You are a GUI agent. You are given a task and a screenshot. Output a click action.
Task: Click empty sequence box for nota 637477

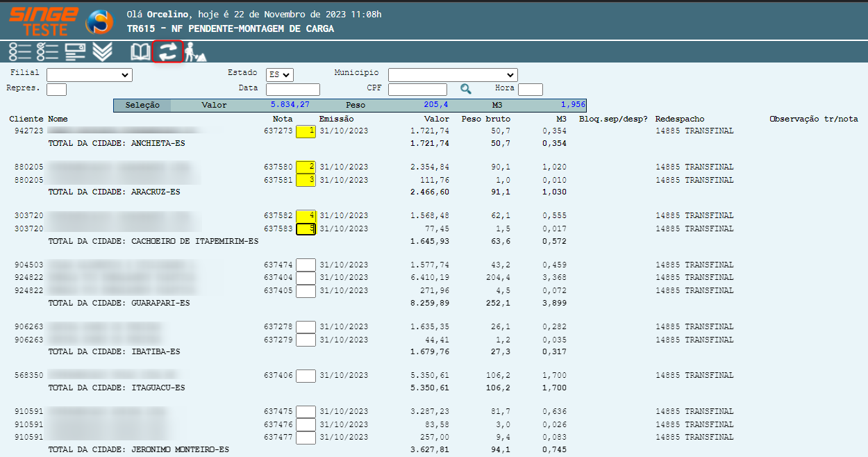[x=306, y=438]
